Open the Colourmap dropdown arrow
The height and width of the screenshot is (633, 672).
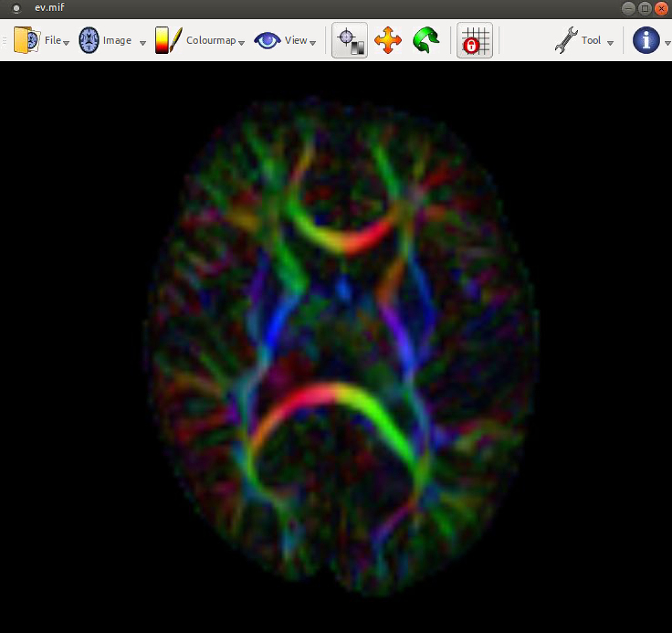[x=242, y=41]
